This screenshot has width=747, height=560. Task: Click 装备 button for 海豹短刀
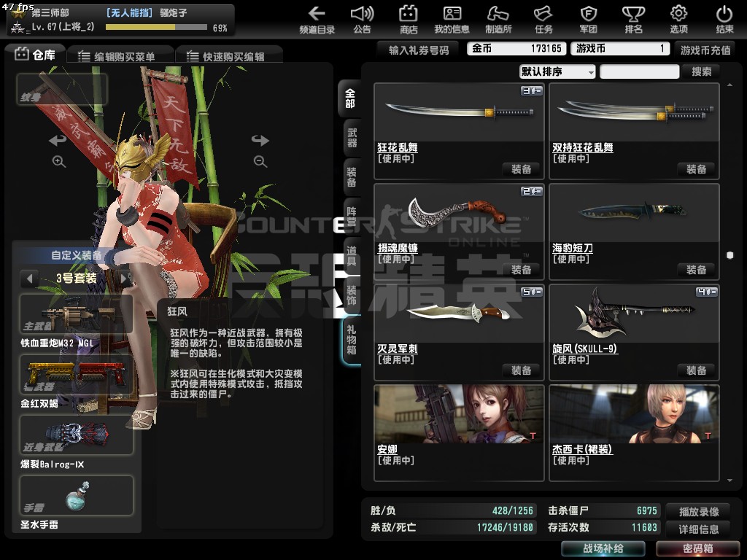[x=696, y=270]
